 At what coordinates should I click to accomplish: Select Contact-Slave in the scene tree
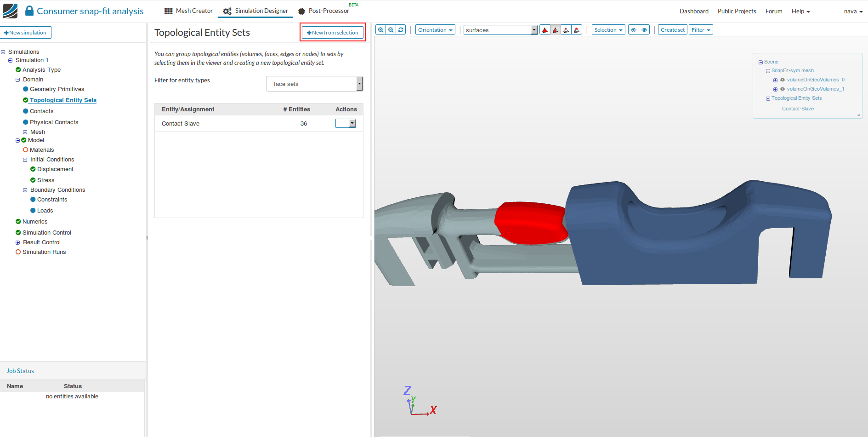coord(798,109)
